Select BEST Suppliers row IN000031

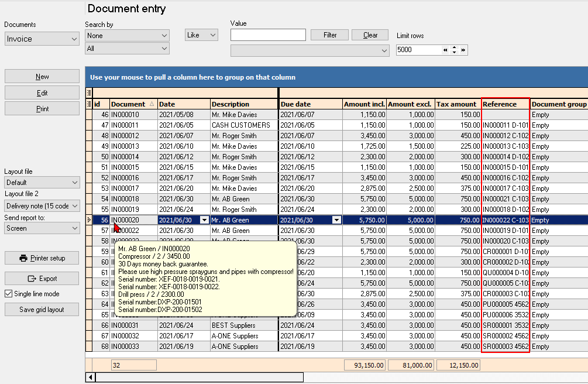(336, 325)
